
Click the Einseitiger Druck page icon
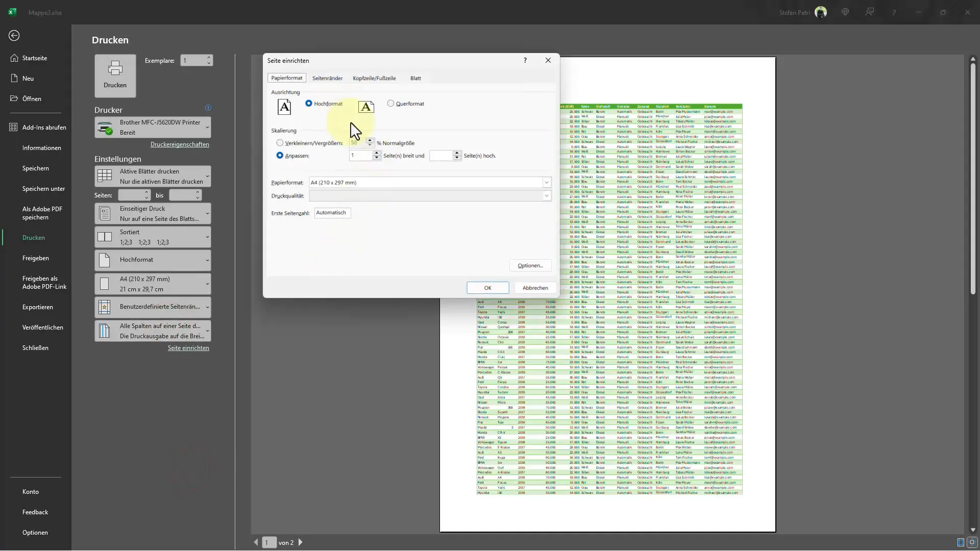(x=105, y=214)
